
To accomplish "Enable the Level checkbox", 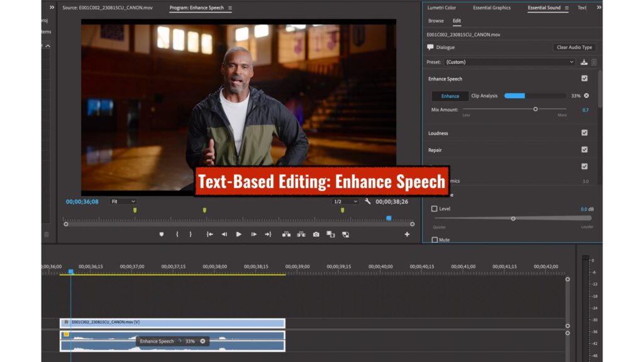I will click(434, 209).
